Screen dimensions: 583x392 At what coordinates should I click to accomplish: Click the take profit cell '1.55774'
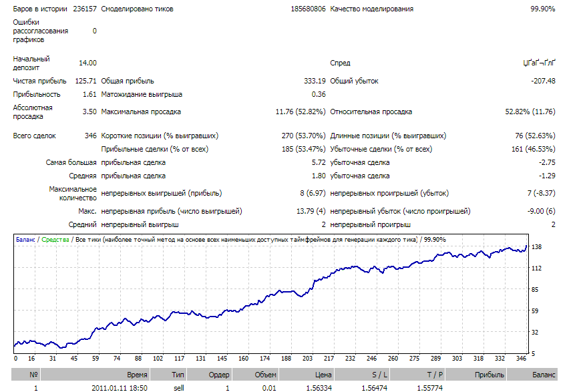tap(430, 388)
